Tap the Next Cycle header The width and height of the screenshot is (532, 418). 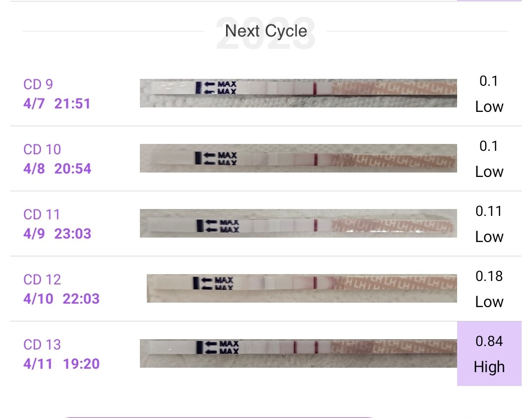click(266, 31)
